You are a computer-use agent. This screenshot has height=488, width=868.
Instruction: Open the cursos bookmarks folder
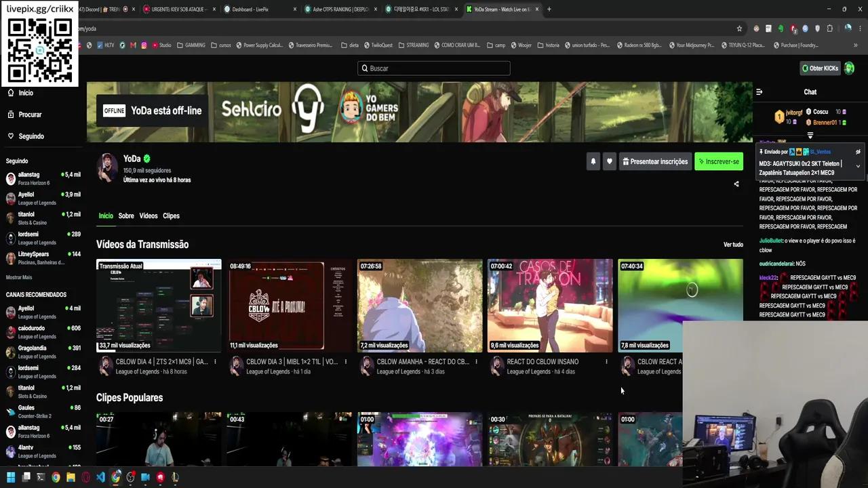tap(221, 45)
